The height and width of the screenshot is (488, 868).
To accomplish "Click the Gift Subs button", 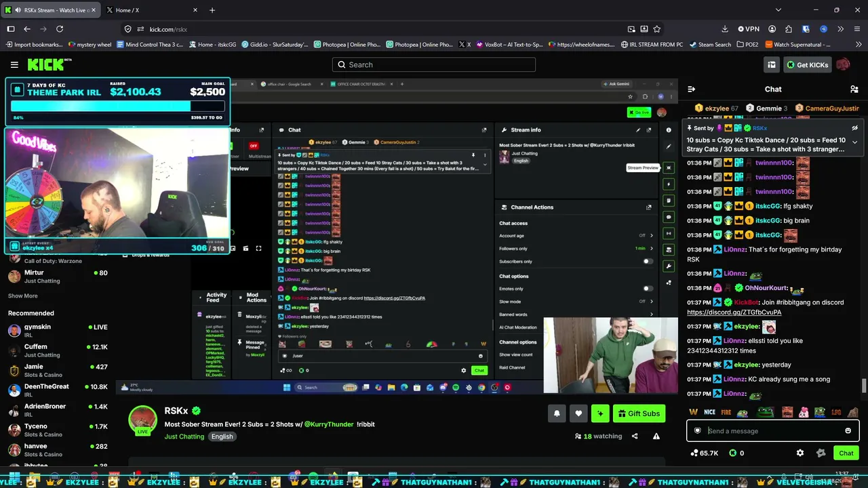I will pyautogui.click(x=639, y=413).
